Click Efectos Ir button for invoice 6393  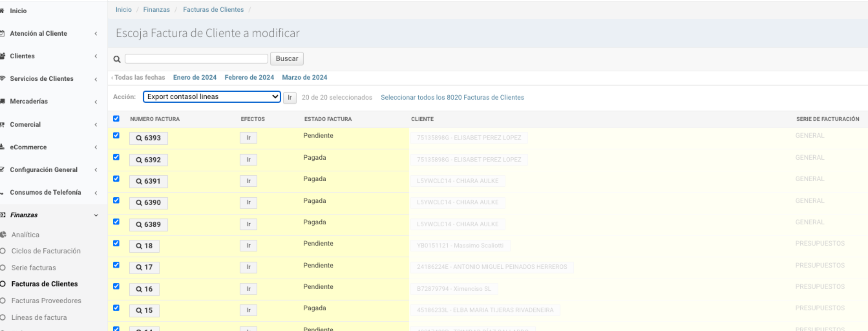pos(248,138)
